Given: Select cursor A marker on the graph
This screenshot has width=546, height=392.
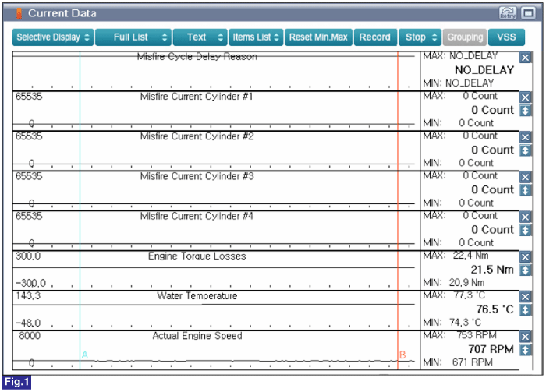Looking at the screenshot, I should (84, 355).
